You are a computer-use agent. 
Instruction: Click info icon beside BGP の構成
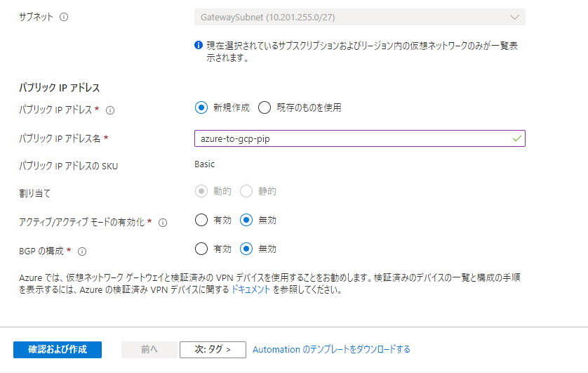[82, 251]
